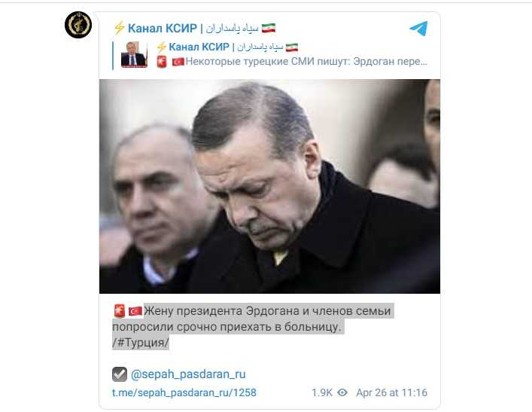Click the Apr 26 at 11:16 timestamp
Image resolution: width=532 pixels, height=412 pixels.
point(391,392)
